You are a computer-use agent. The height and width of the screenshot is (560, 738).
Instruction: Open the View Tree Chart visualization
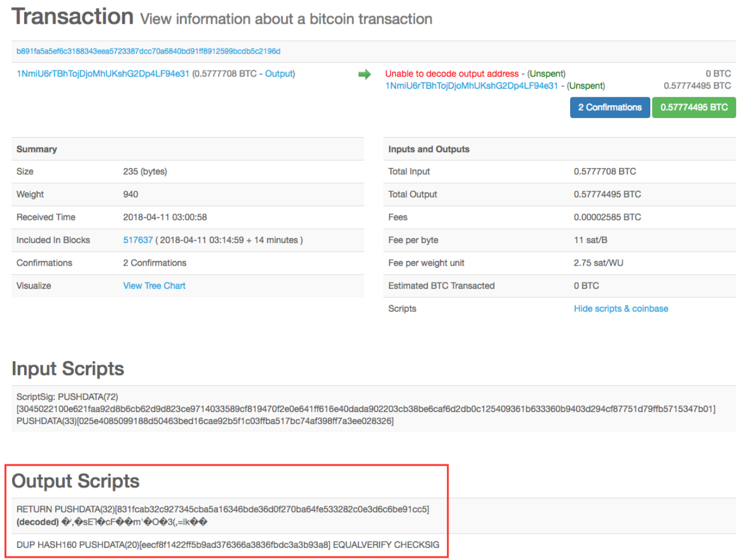(154, 286)
